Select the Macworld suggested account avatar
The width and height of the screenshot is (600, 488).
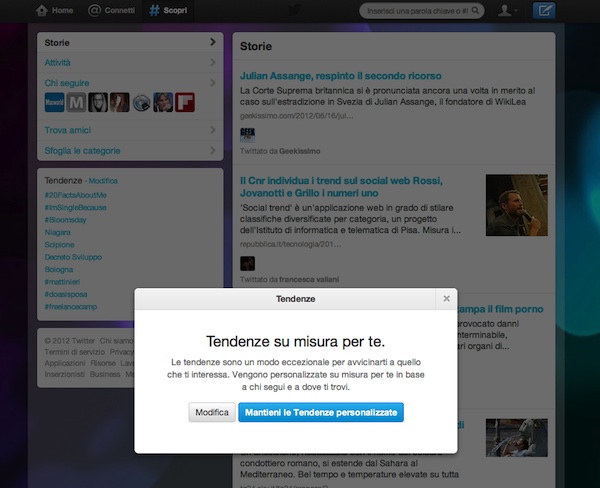click(x=54, y=102)
